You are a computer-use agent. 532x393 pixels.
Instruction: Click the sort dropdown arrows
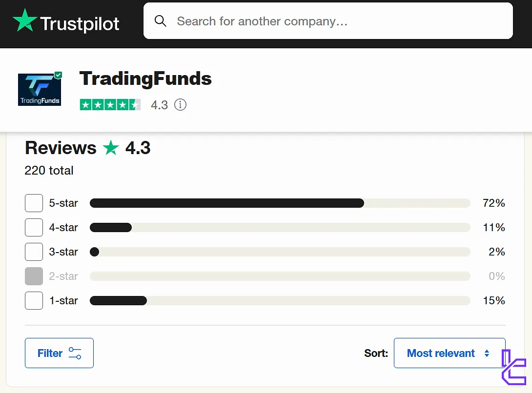pyautogui.click(x=487, y=353)
